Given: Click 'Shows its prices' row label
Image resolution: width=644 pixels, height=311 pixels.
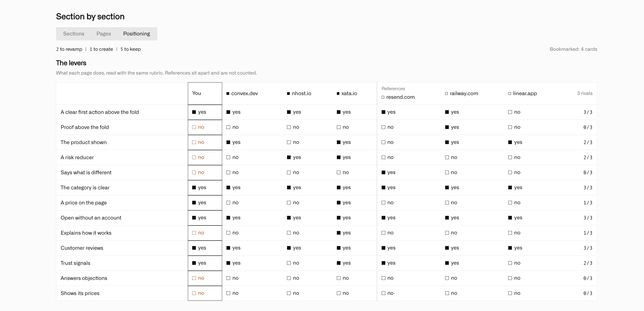Looking at the screenshot, I should pos(80,293).
